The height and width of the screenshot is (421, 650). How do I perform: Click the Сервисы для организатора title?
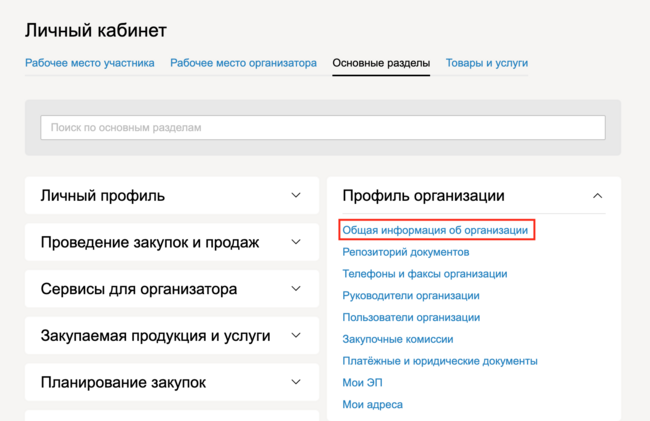tap(139, 289)
